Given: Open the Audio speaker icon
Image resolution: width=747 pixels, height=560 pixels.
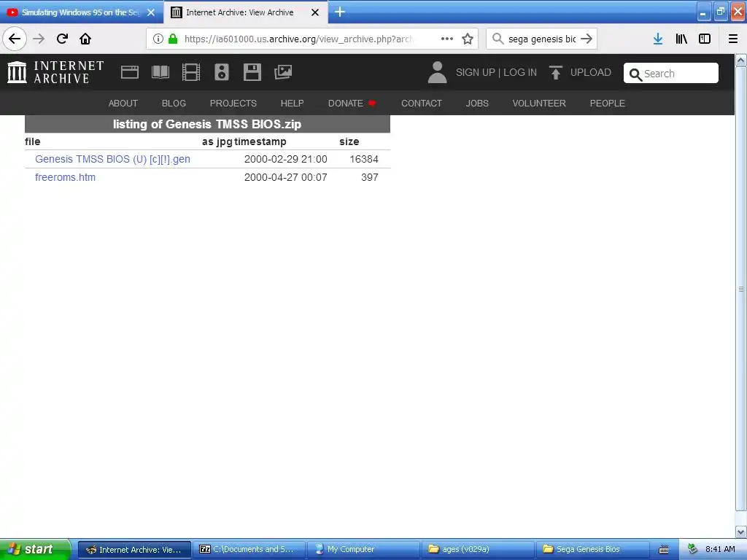Looking at the screenshot, I should (222, 72).
